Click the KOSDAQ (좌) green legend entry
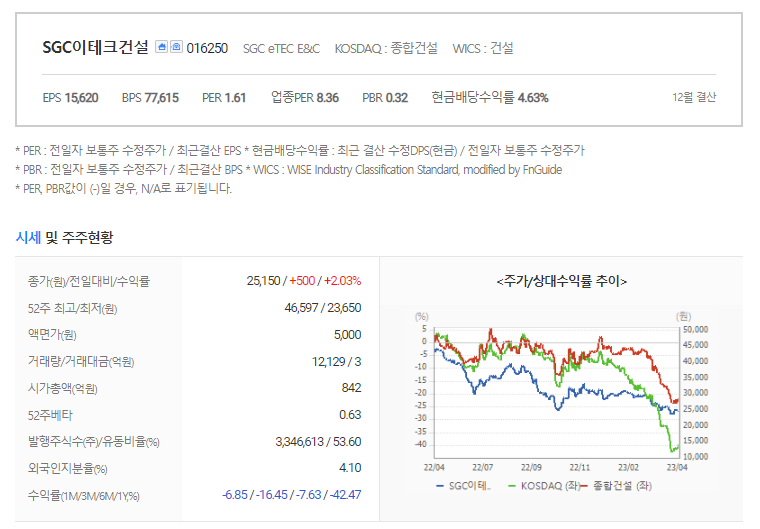The height and width of the screenshot is (529, 760). tap(544, 486)
